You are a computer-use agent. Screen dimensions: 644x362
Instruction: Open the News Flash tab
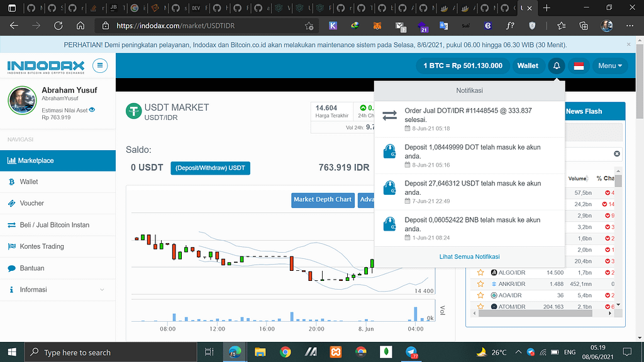coord(584,111)
